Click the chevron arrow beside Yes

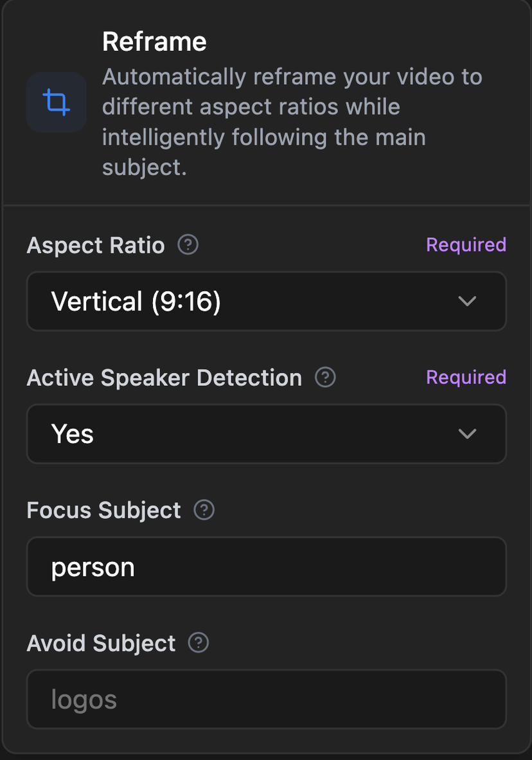[x=467, y=434]
